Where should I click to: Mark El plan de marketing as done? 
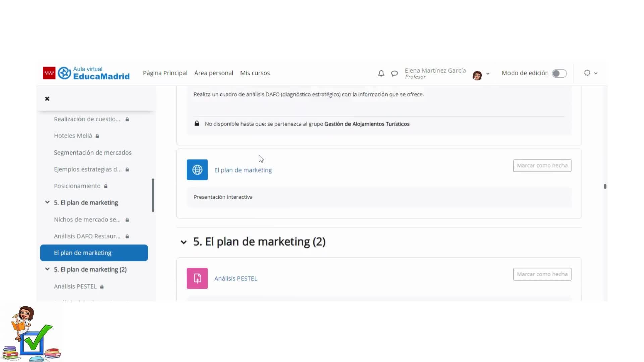coord(542,166)
